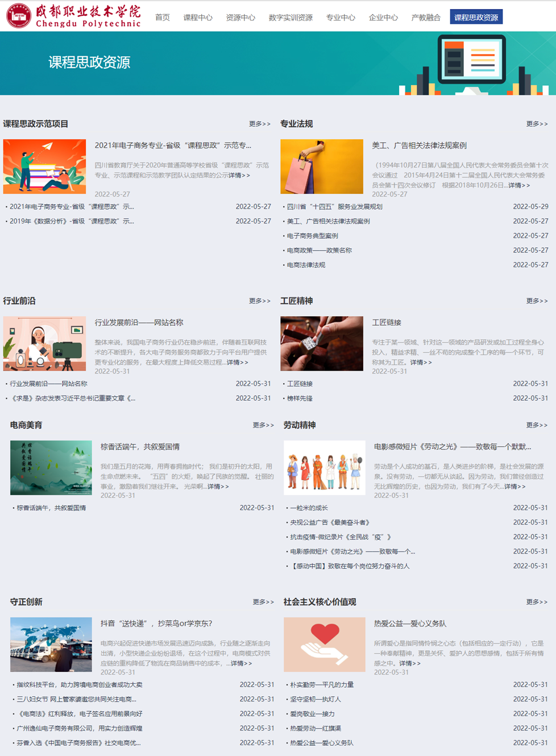This screenshot has width=556, height=756.
Task: Select the 课程思政资源 navigation tab
Action: pyautogui.click(x=476, y=18)
